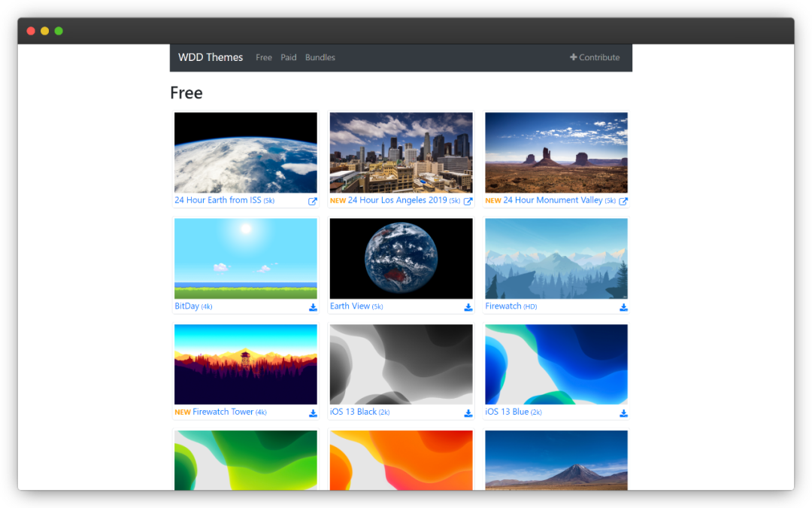This screenshot has height=508, width=812.
Task: Click the WDD Themes brand title
Action: 211,57
